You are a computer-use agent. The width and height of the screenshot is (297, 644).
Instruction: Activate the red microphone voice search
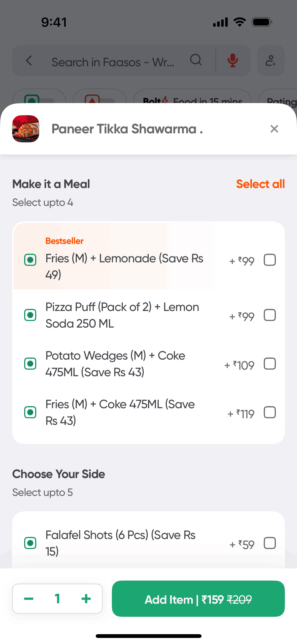233,61
